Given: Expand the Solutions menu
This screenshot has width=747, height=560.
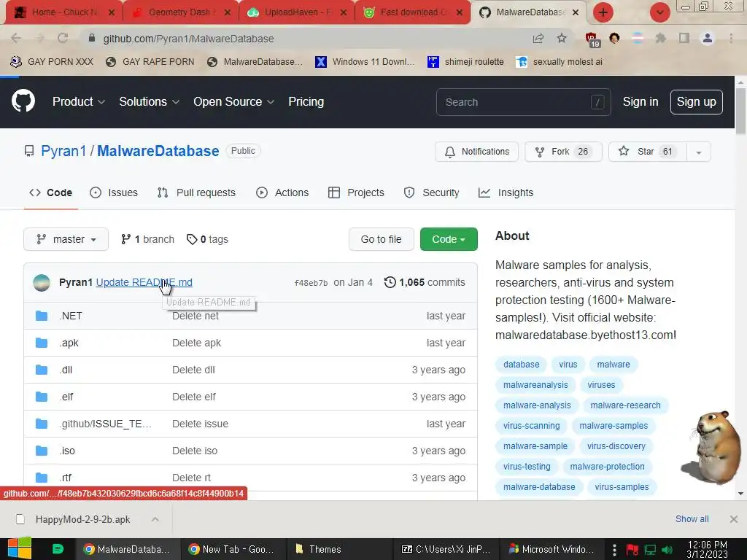Looking at the screenshot, I should pos(149,101).
